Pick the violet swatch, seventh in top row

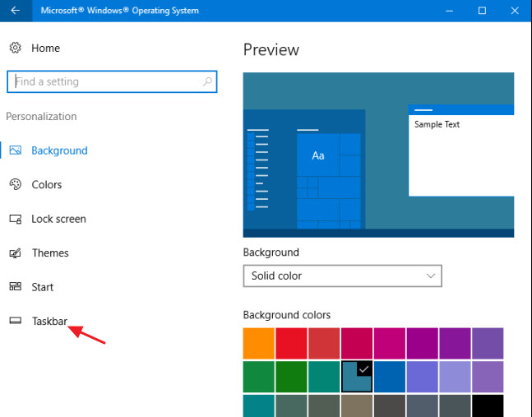(455, 343)
